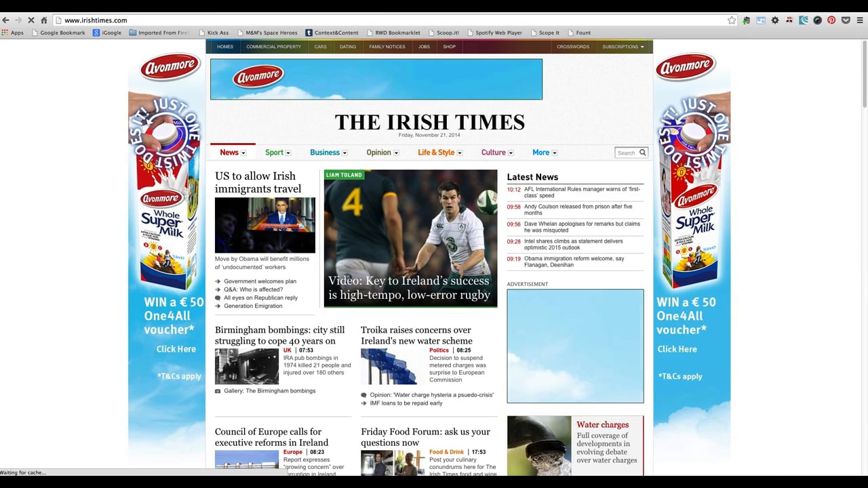Play the Ireland rugby video feature
The height and width of the screenshot is (488, 868).
point(410,239)
